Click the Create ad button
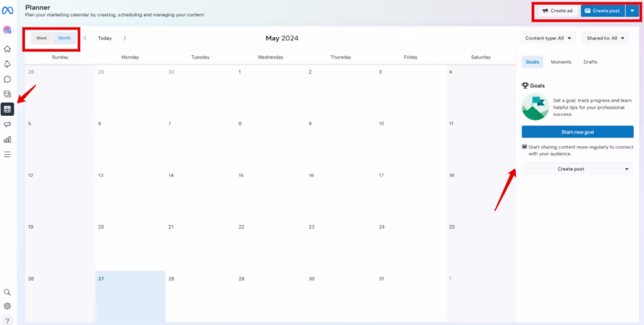The height and width of the screenshot is (325, 644). coord(558,11)
